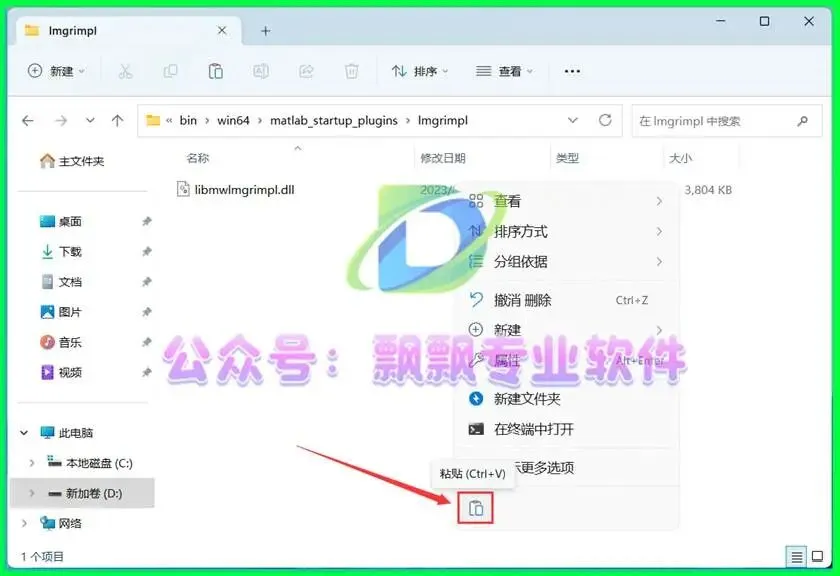Click the Copy icon in toolbar
The image size is (840, 576).
pyautogui.click(x=170, y=71)
